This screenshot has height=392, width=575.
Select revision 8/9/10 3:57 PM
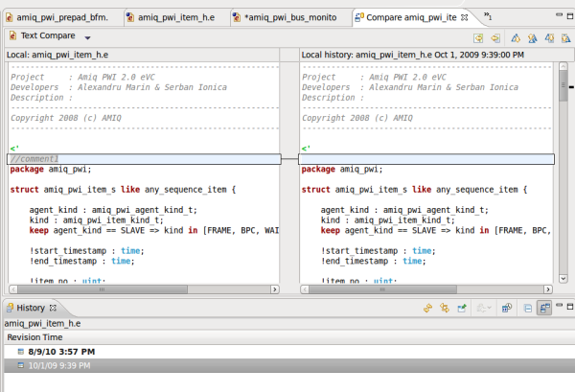point(289,352)
